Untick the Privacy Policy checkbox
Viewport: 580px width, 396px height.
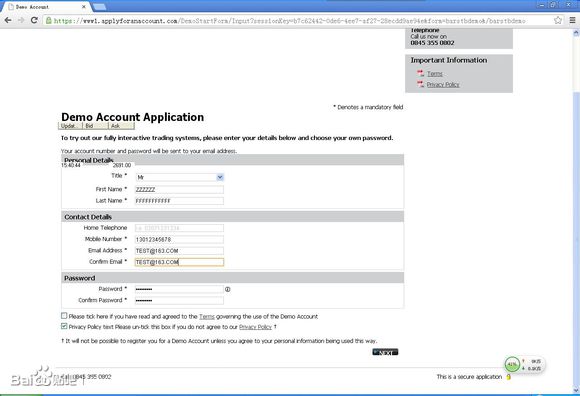pyautogui.click(x=64, y=326)
